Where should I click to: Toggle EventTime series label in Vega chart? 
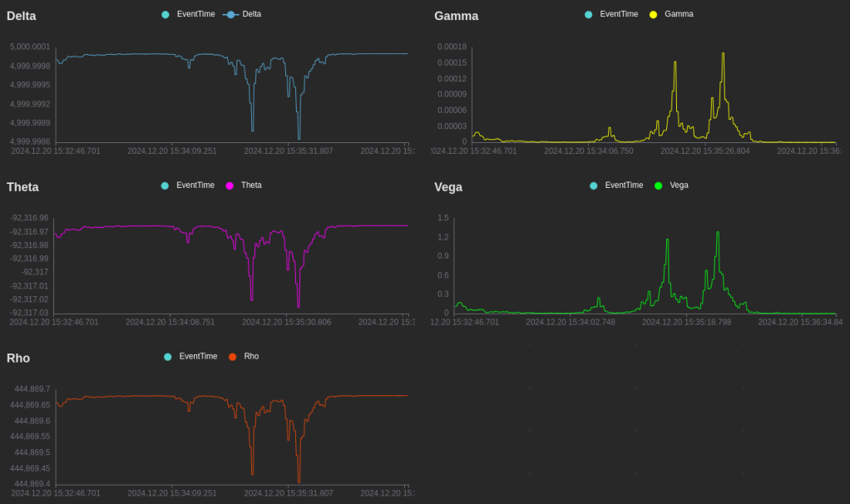coord(624,185)
